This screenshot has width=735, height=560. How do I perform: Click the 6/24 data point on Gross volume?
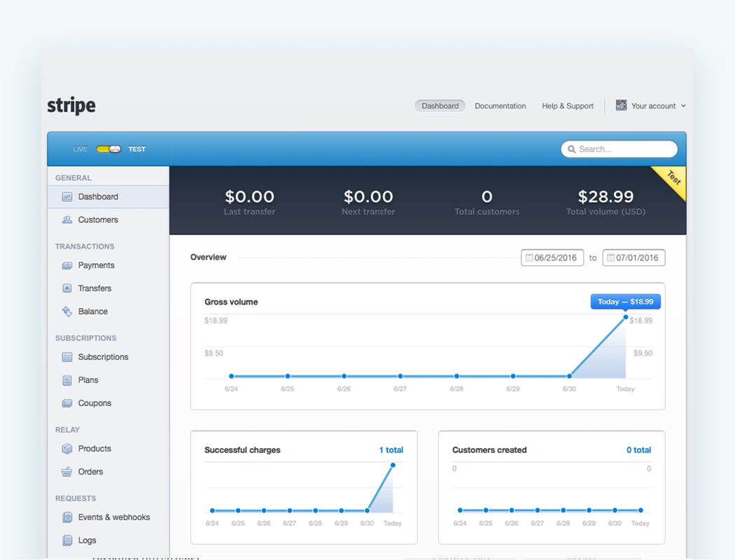[231, 377]
